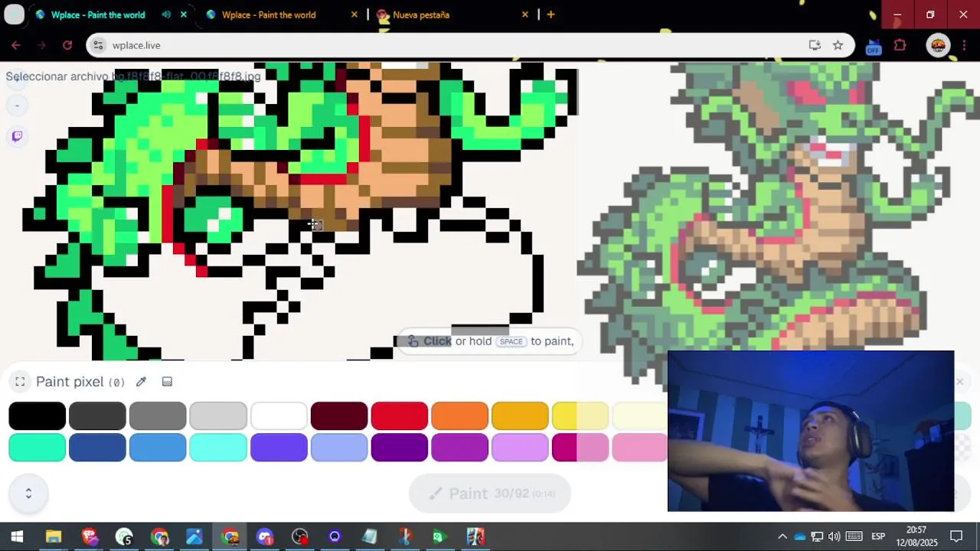
Task: Open the Twitch icon on the left map edge
Action: point(17,136)
